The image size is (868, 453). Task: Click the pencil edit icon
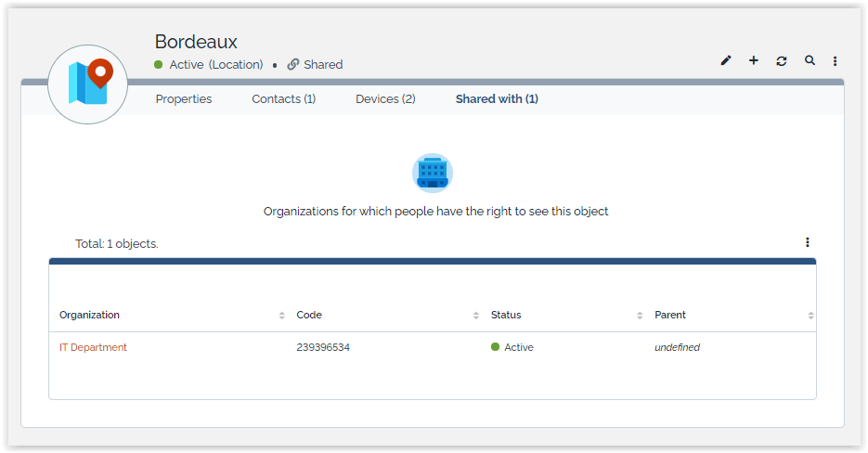point(726,61)
